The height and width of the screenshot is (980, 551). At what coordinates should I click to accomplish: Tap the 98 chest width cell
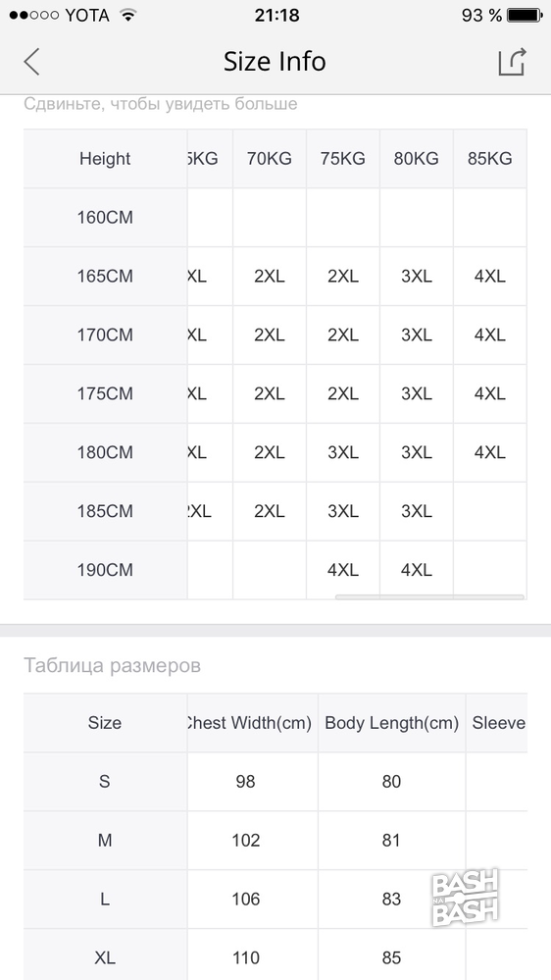[245, 781]
